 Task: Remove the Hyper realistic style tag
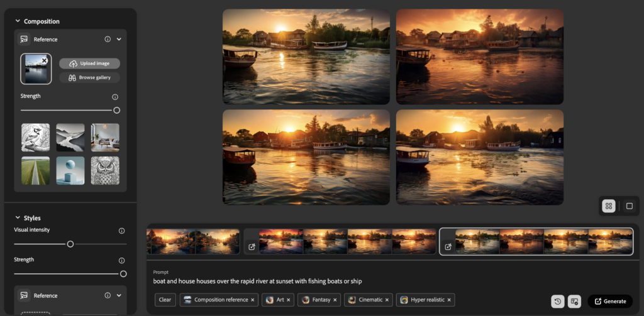point(449,300)
